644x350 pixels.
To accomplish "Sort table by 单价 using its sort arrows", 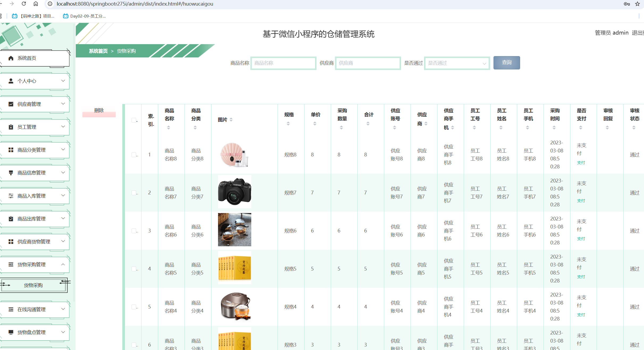I will 315,123.
